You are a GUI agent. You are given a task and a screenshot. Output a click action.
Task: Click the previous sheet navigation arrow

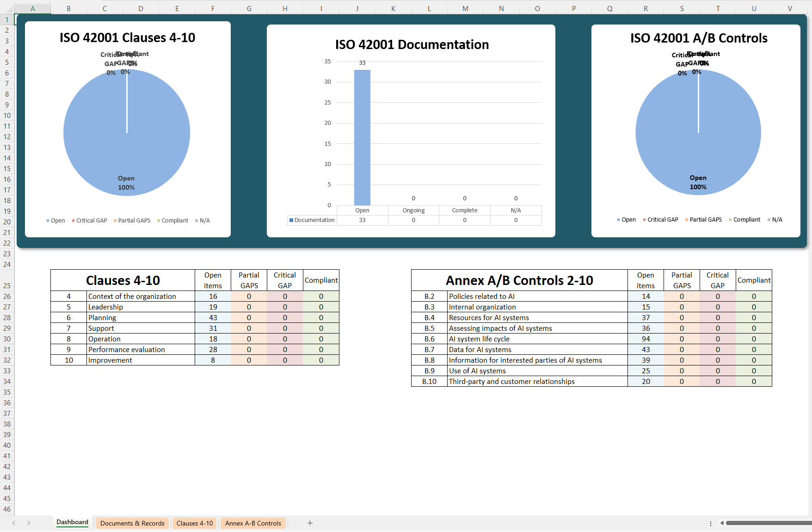(x=14, y=523)
